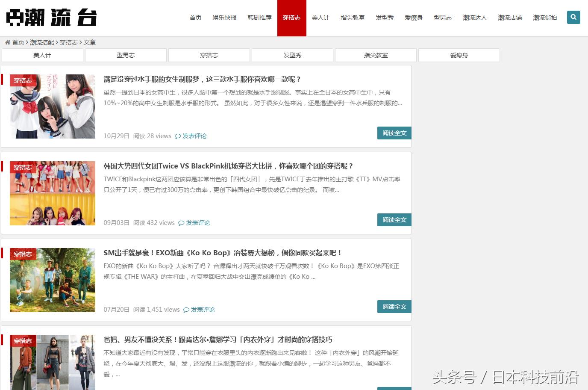Open the 娱乐快报 section from the top navigation
Screen dimensions: 588x390
(225, 18)
